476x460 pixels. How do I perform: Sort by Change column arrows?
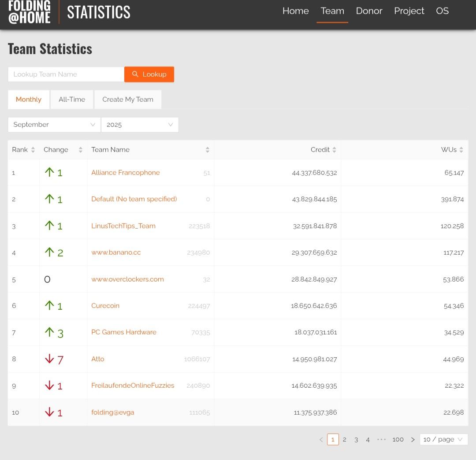click(x=81, y=150)
